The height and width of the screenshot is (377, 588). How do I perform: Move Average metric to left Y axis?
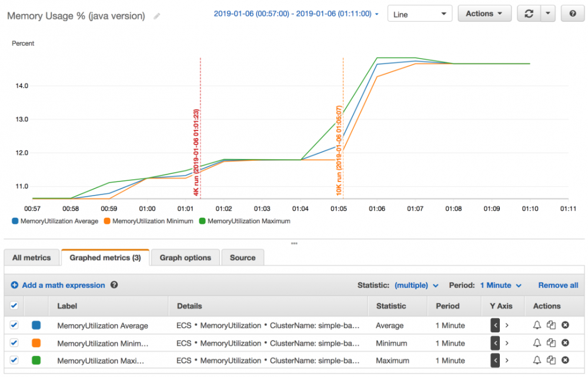coord(495,325)
